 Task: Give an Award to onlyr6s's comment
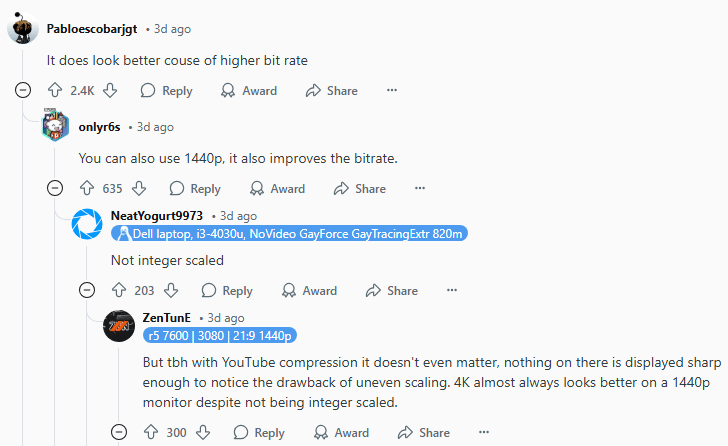pyautogui.click(x=277, y=188)
